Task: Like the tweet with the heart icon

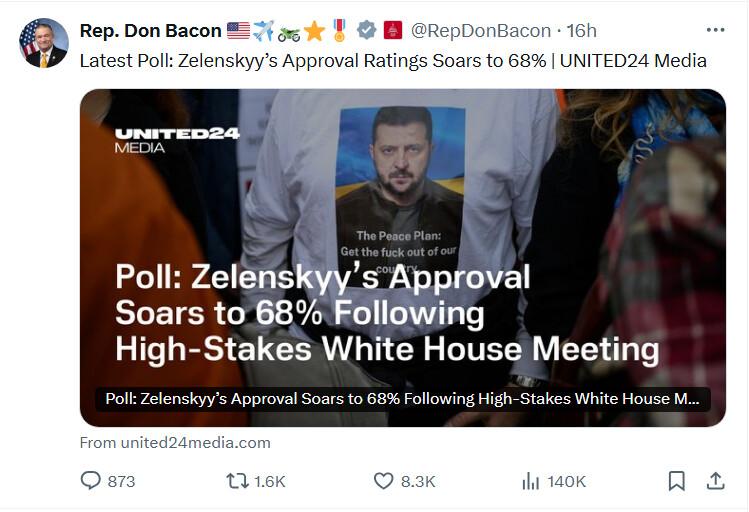Action: (x=383, y=480)
